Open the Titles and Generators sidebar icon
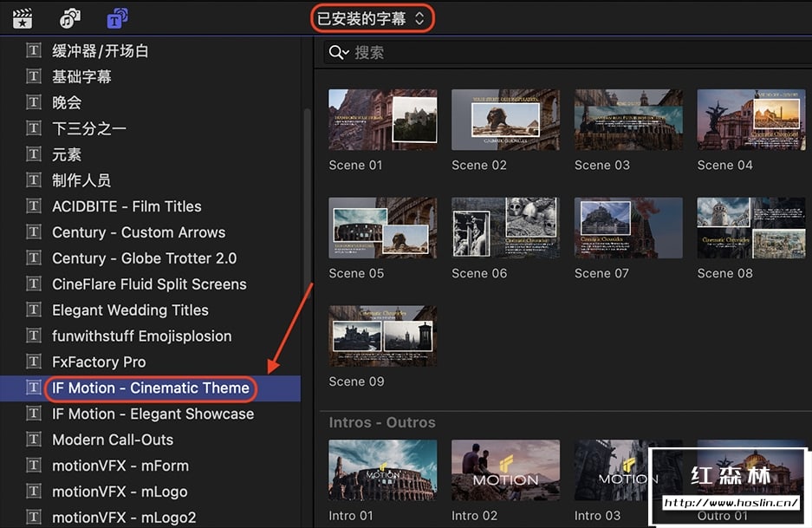 click(x=118, y=19)
